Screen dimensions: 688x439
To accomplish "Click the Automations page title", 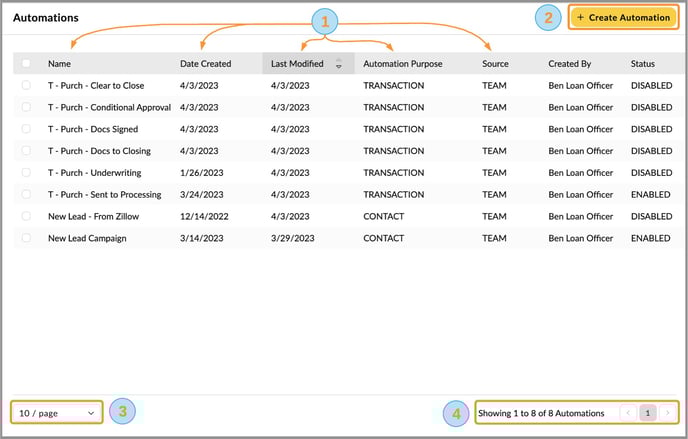I will pos(46,18).
